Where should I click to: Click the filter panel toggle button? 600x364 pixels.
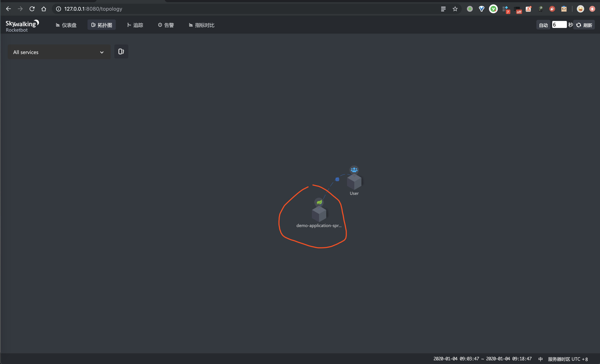(121, 51)
